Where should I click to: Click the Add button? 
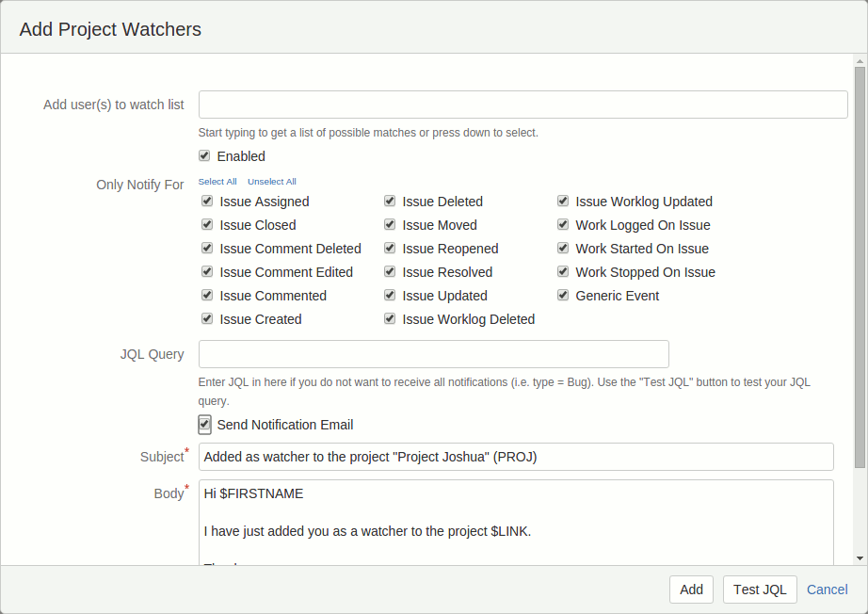point(691,590)
